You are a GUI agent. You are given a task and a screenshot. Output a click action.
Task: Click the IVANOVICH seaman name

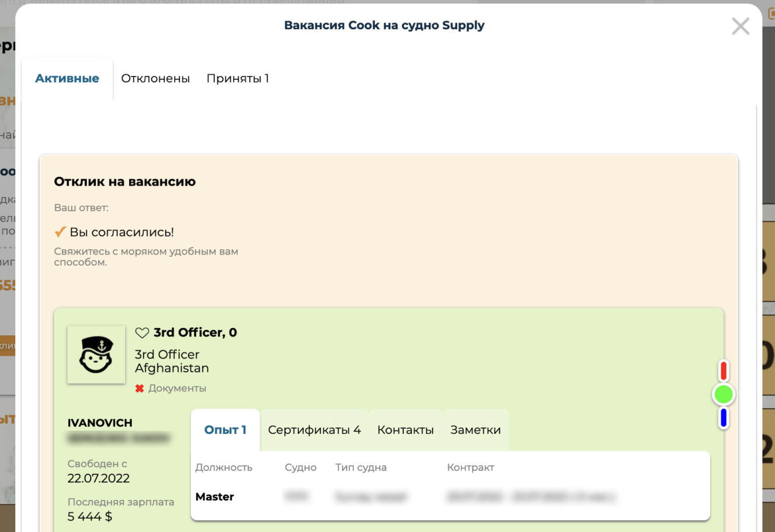100,423
